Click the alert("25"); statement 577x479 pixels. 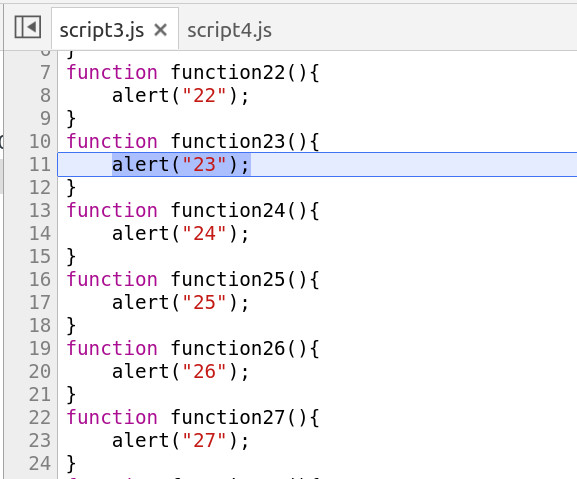coord(180,303)
